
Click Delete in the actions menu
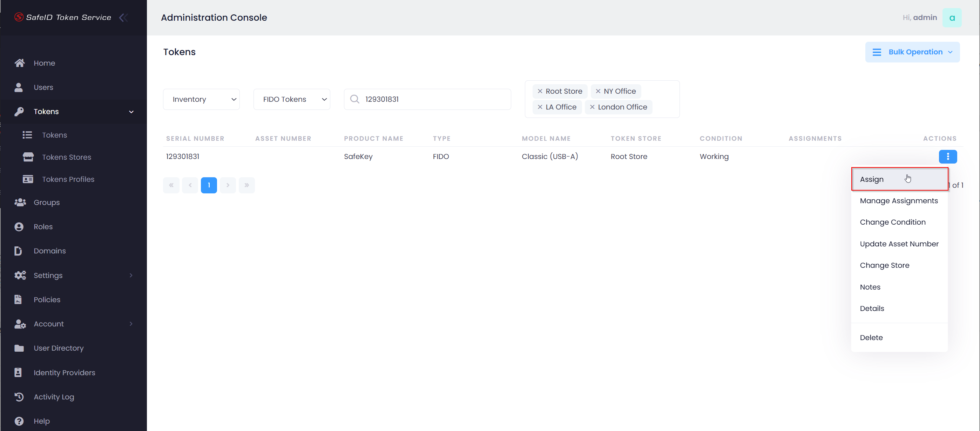(871, 337)
